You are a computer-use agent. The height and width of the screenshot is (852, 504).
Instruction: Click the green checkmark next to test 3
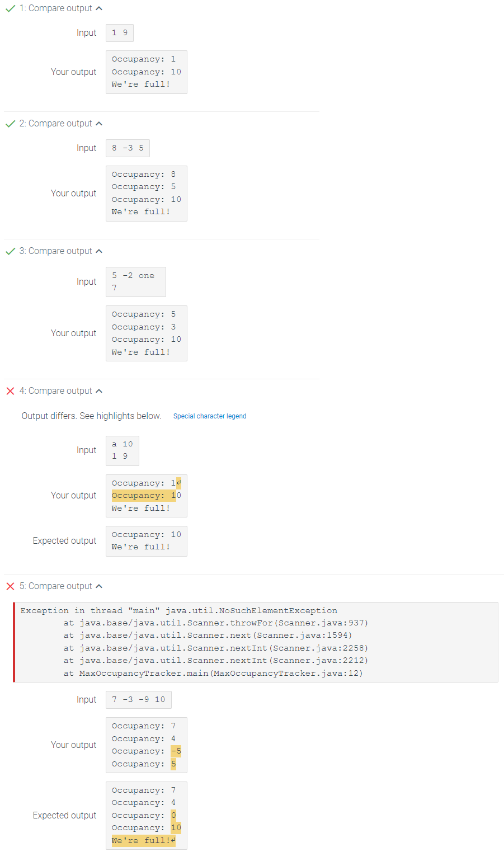point(10,251)
